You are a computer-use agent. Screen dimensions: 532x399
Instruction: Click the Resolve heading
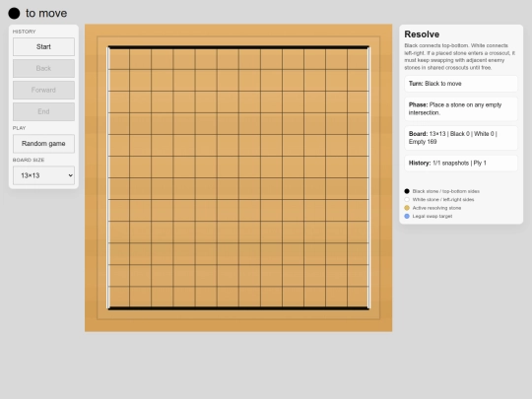tap(422, 34)
